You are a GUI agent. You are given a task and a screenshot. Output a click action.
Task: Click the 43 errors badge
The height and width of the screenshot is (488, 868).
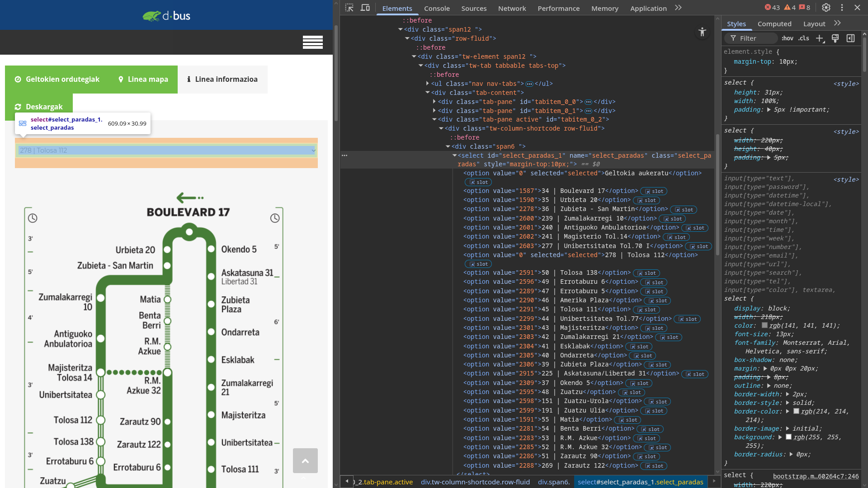tap(772, 7)
